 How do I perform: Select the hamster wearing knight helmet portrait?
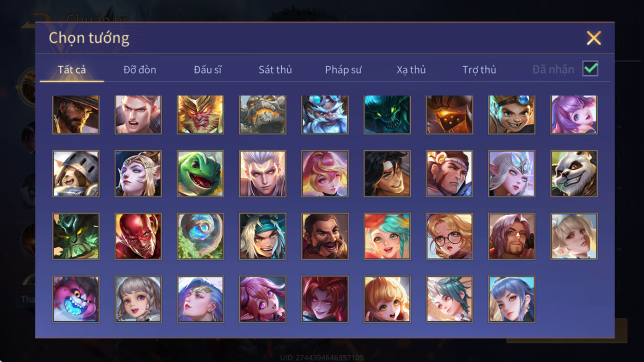tap(76, 173)
